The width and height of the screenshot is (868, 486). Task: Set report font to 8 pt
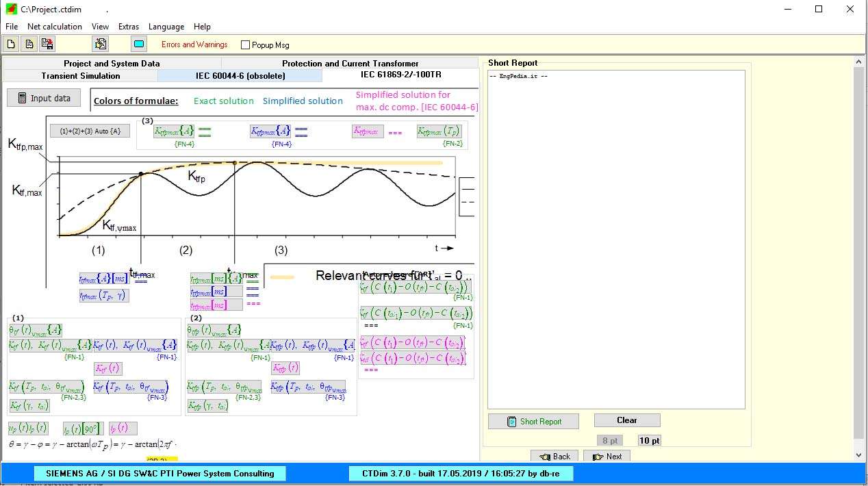[609, 441]
